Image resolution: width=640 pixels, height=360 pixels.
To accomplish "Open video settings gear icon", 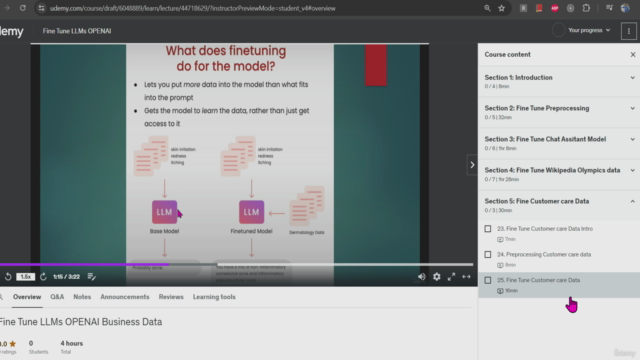I will click(x=437, y=277).
